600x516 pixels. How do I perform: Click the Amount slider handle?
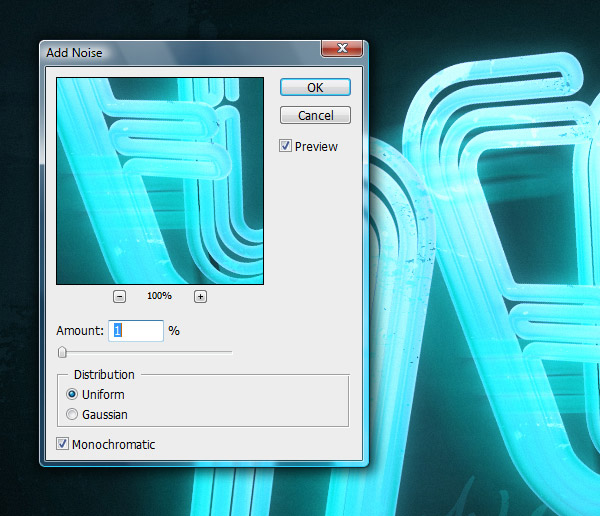point(62,352)
